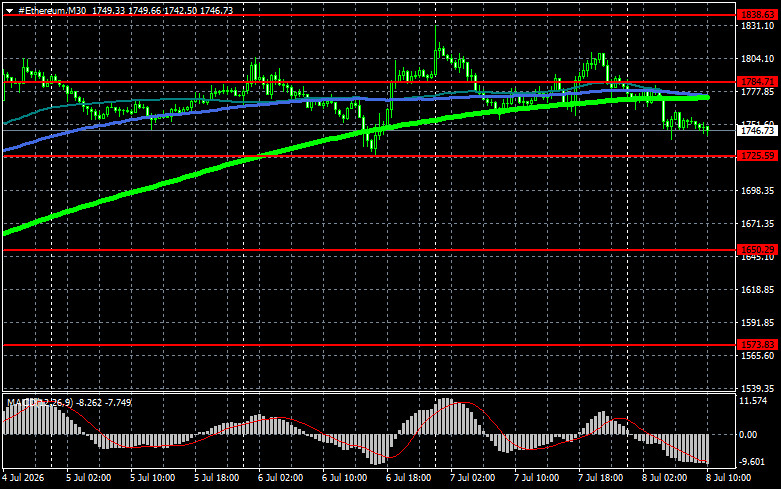The width and height of the screenshot is (781, 489).
Task: Select the 1650.29 horizontal red line
Action: (x=369, y=250)
